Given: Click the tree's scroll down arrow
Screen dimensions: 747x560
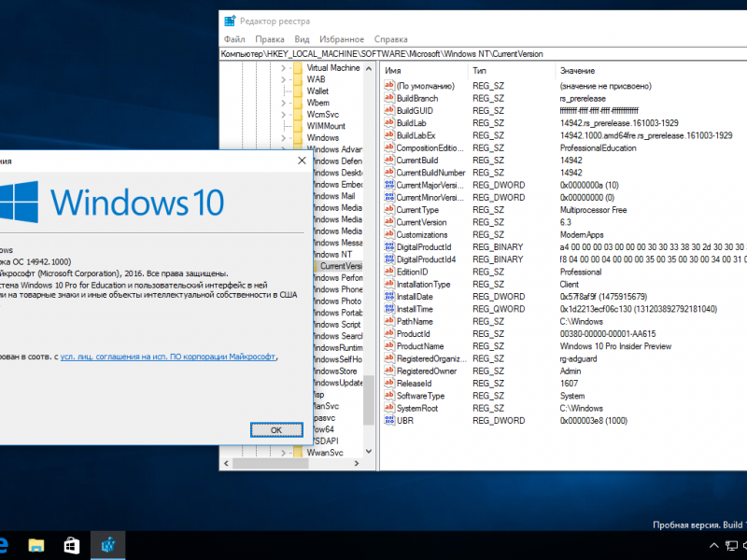Looking at the screenshot, I should tap(369, 451).
